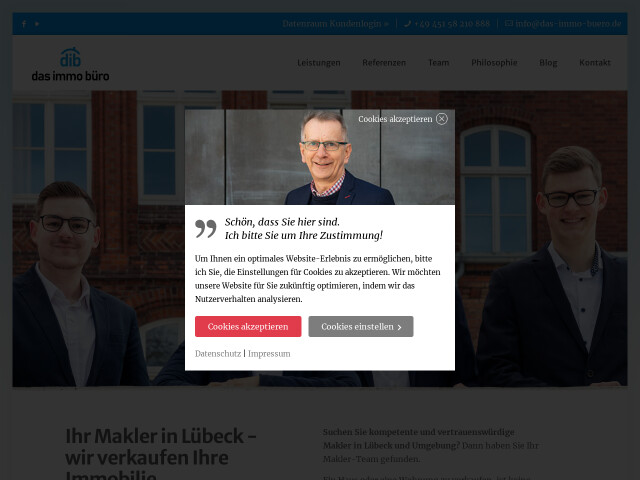This screenshot has height=480, width=640.
Task: Click the quotation mark icon in dialog
Action: point(206,229)
